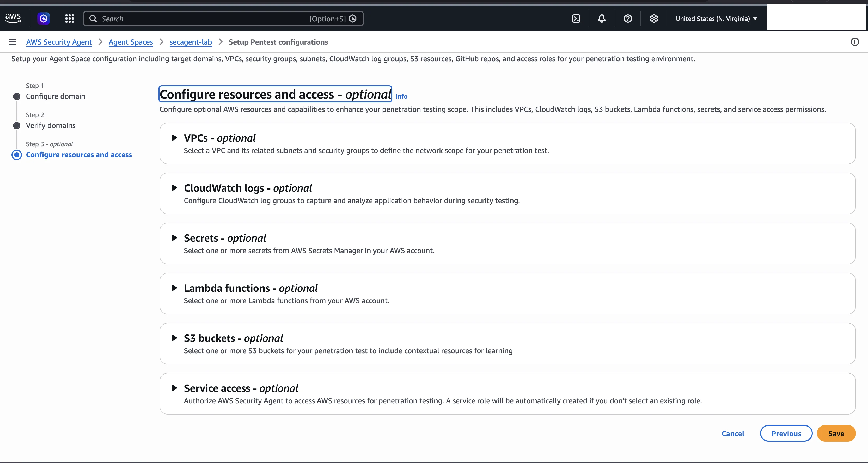868x463 pixels.
Task: Focus the console Search field
Action: point(223,19)
